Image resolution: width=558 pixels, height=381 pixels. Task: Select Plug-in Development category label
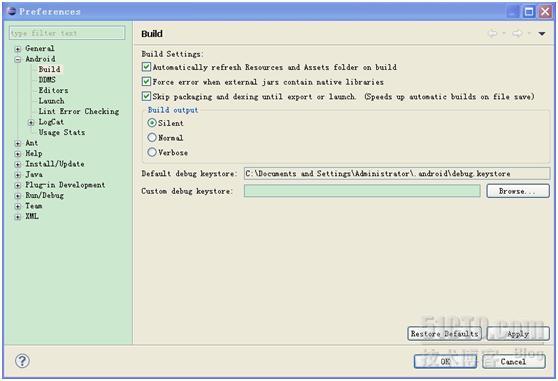click(65, 185)
